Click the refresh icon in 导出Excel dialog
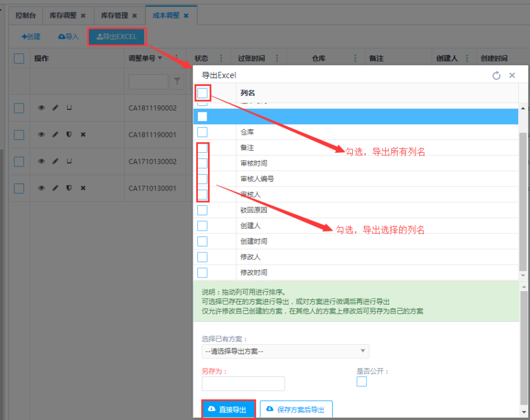The height and width of the screenshot is (420, 530). tap(496, 75)
